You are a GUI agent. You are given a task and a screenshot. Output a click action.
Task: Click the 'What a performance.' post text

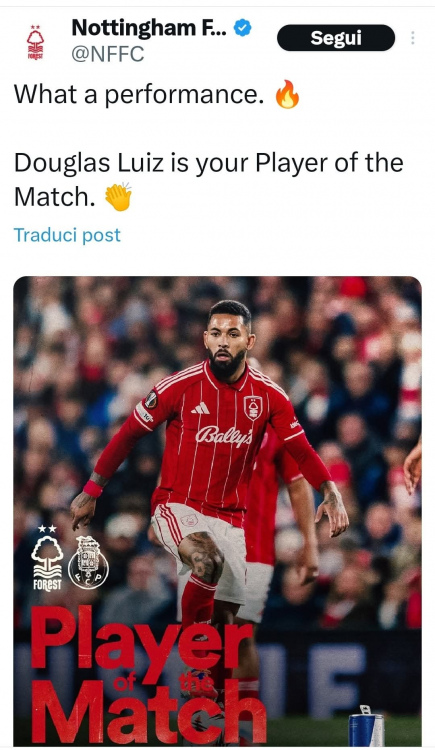[139, 94]
